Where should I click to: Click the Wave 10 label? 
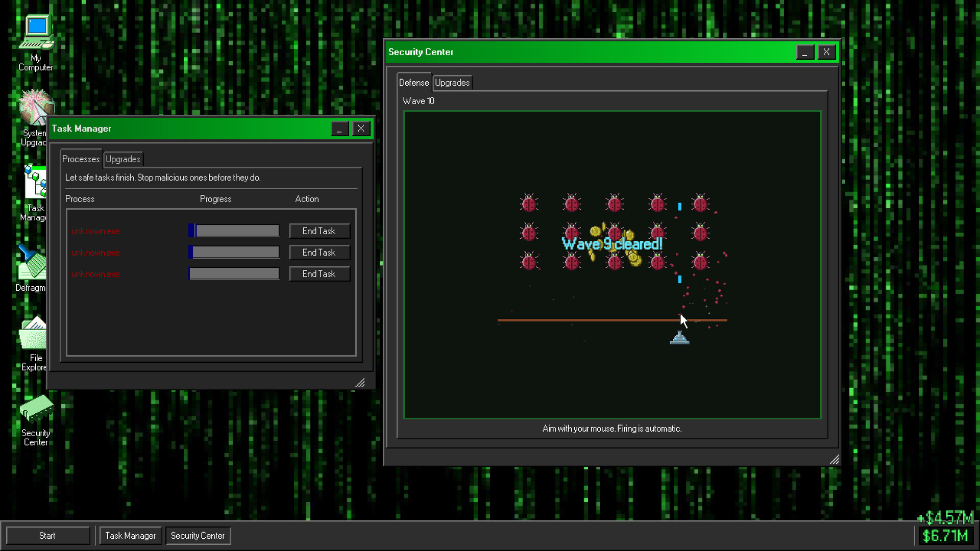coord(419,101)
